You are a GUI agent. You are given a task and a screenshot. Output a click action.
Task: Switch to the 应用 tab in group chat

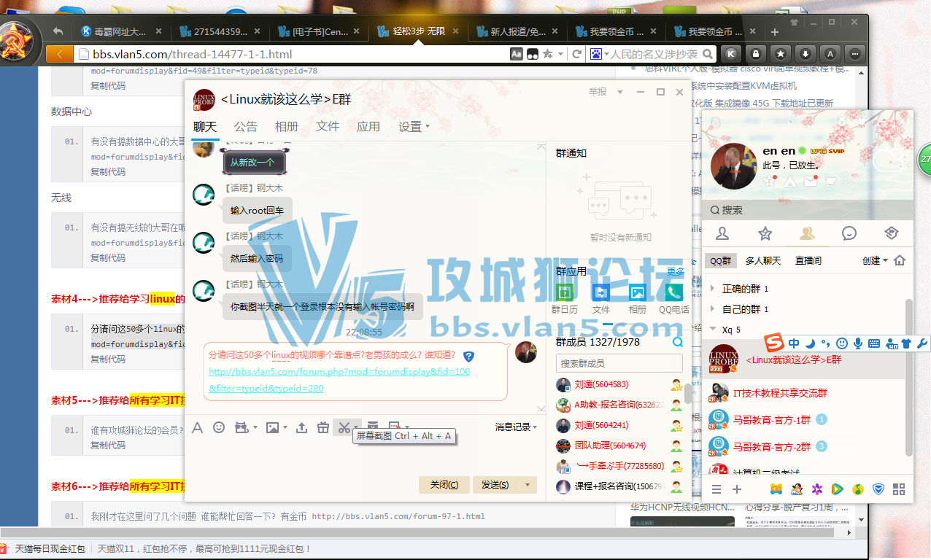point(368,126)
